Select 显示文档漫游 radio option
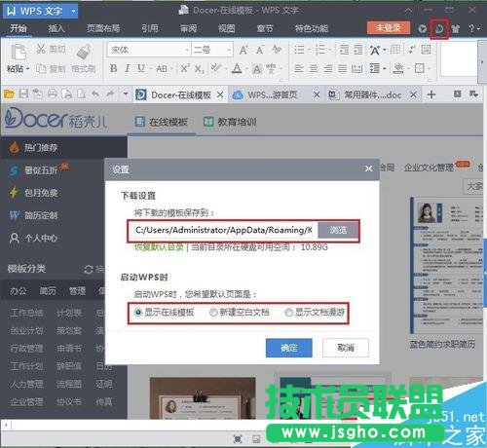The height and width of the screenshot is (448, 487). pos(288,313)
